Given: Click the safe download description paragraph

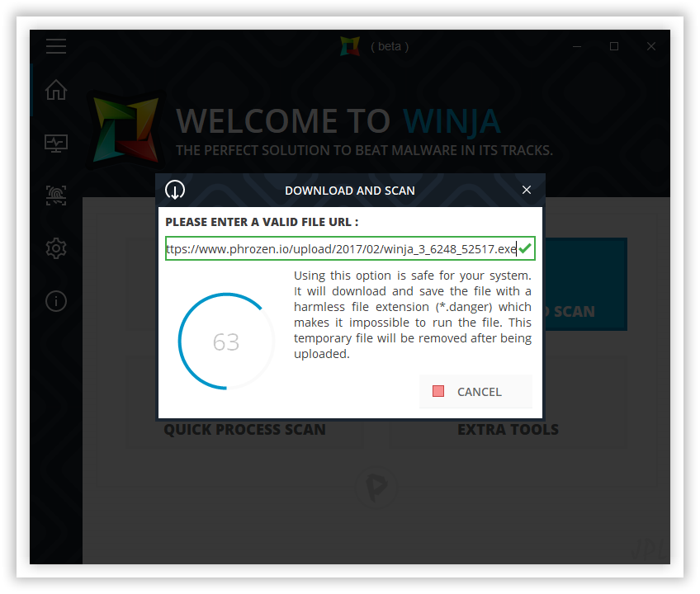Looking at the screenshot, I should pos(413,314).
